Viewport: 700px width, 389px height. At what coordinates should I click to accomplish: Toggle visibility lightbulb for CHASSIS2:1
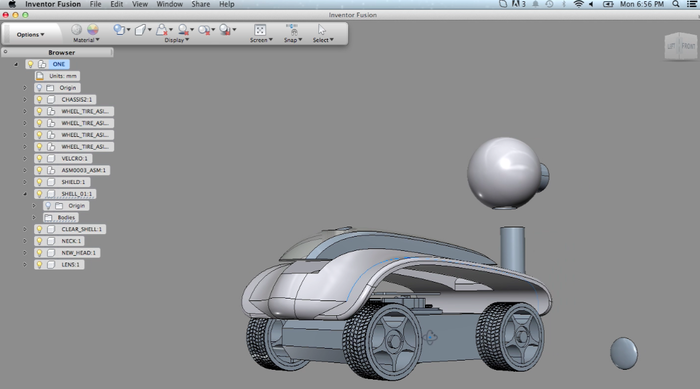[39, 100]
